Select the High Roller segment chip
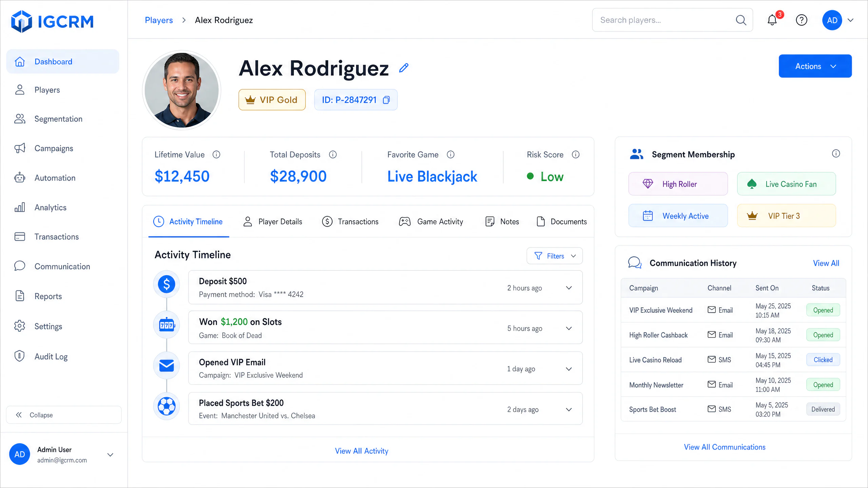 coord(678,184)
